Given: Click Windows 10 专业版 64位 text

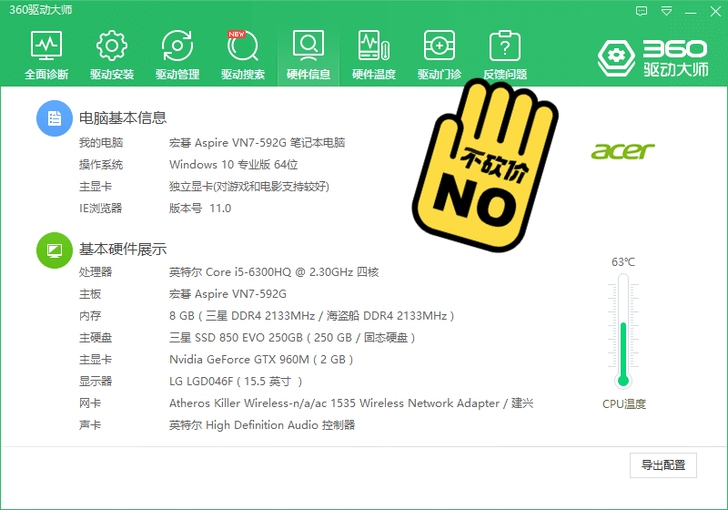Looking at the screenshot, I should (233, 164).
